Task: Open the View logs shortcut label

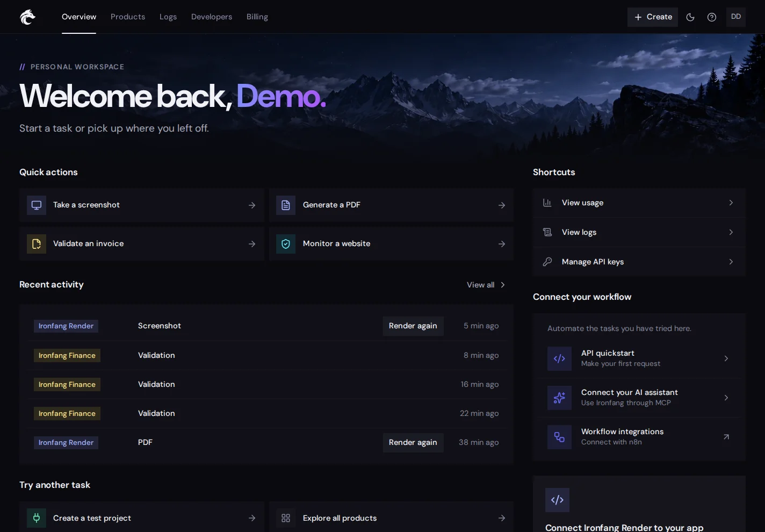Action: coord(579,232)
